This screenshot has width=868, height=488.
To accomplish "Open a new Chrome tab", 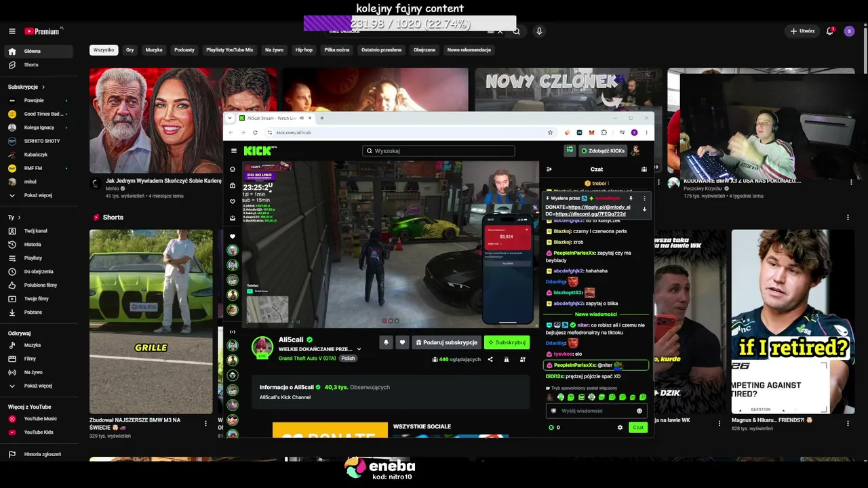I will (x=322, y=118).
